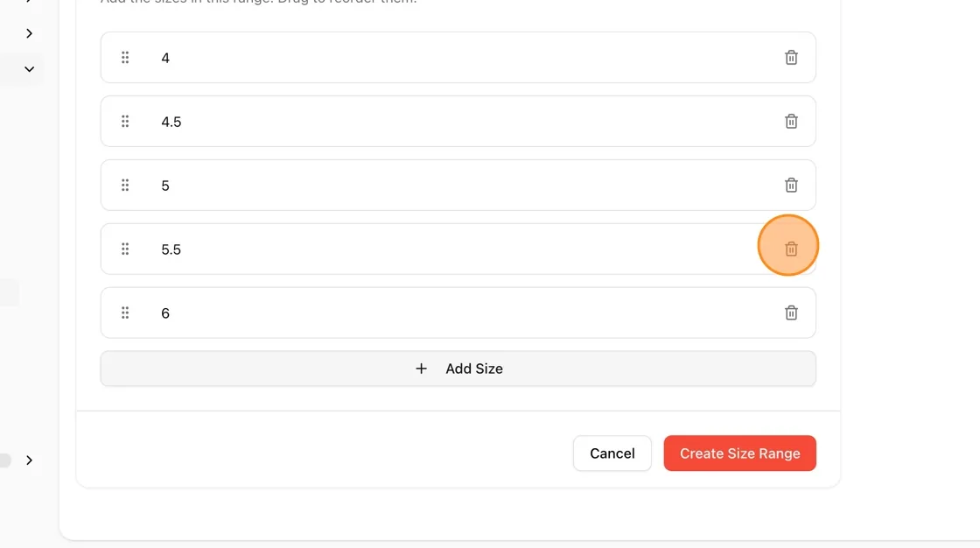The image size is (980, 548).
Task: Click the reorder handle beside size 4
Action: tap(125, 58)
